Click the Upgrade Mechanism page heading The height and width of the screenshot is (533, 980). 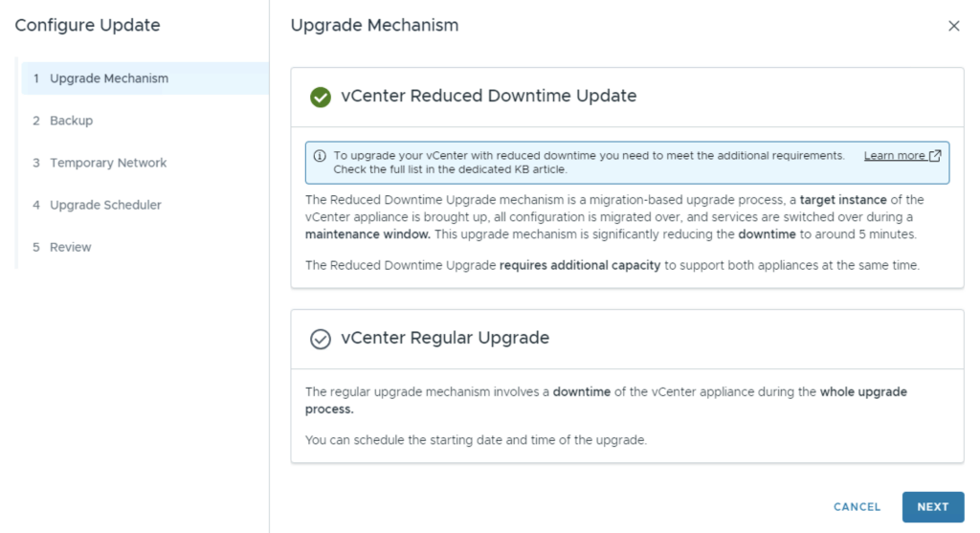pyautogui.click(x=374, y=26)
